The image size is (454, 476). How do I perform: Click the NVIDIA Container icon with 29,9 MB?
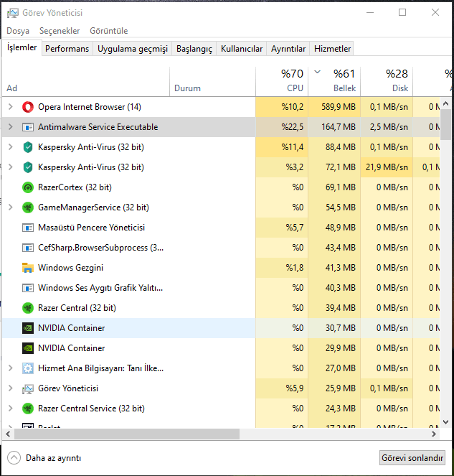pyautogui.click(x=28, y=348)
